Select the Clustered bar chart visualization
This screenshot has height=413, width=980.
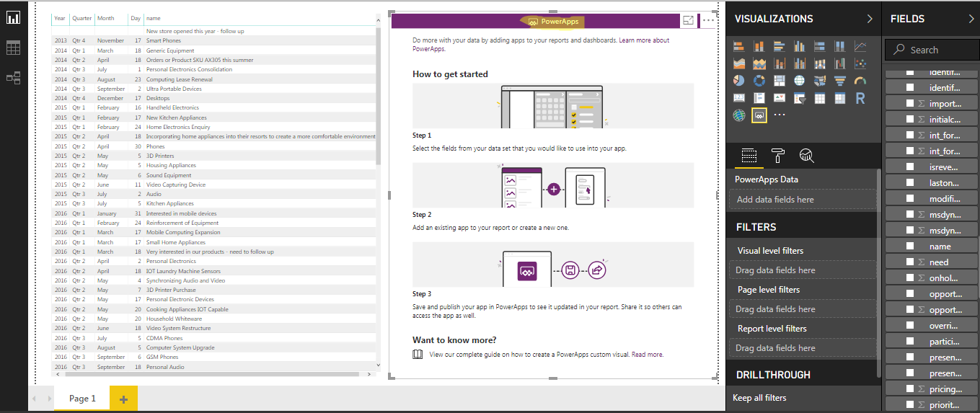coord(779,46)
